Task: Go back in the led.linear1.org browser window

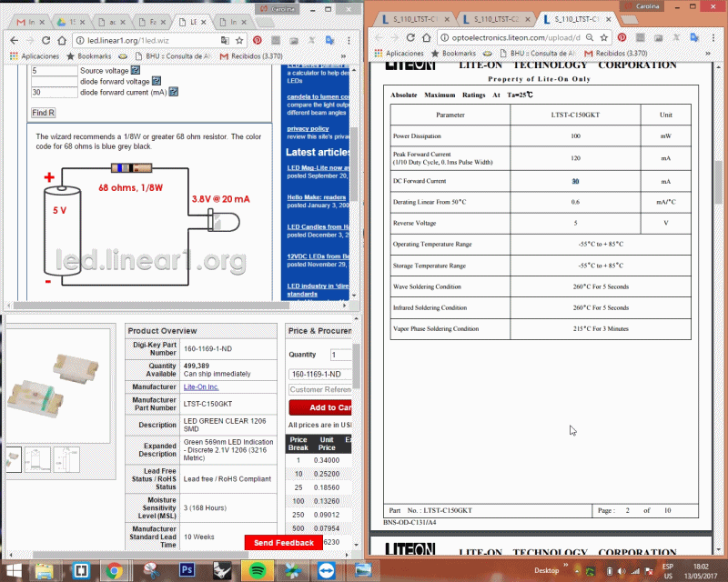Action: click(15, 40)
